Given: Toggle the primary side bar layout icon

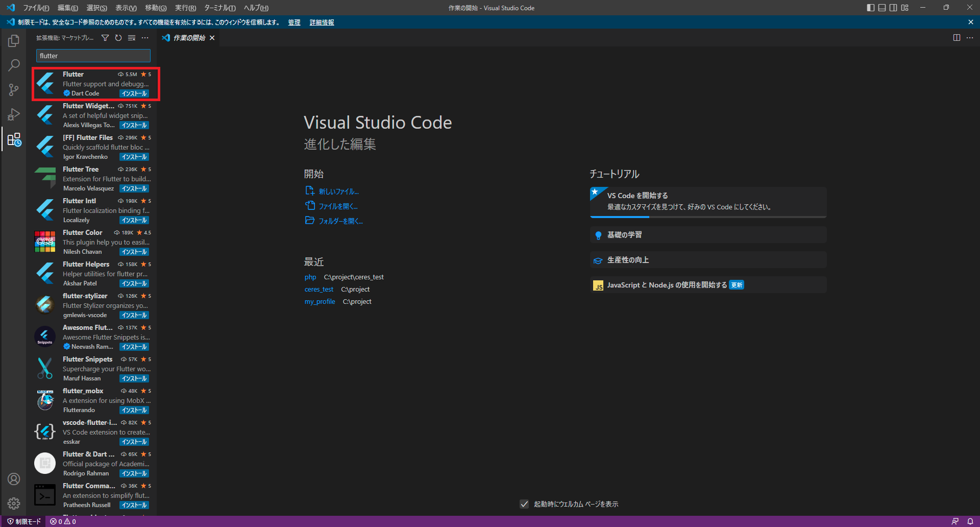Looking at the screenshot, I should point(871,8).
